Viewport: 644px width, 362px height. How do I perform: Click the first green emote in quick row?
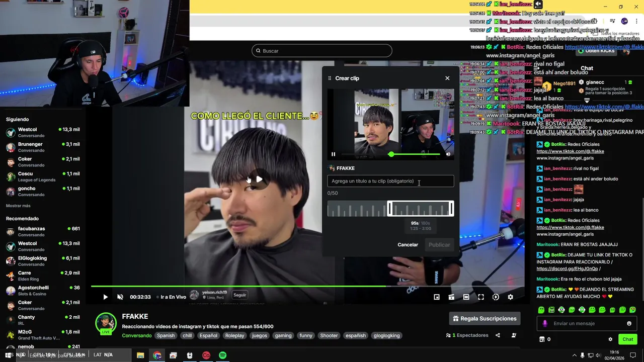tap(541, 310)
